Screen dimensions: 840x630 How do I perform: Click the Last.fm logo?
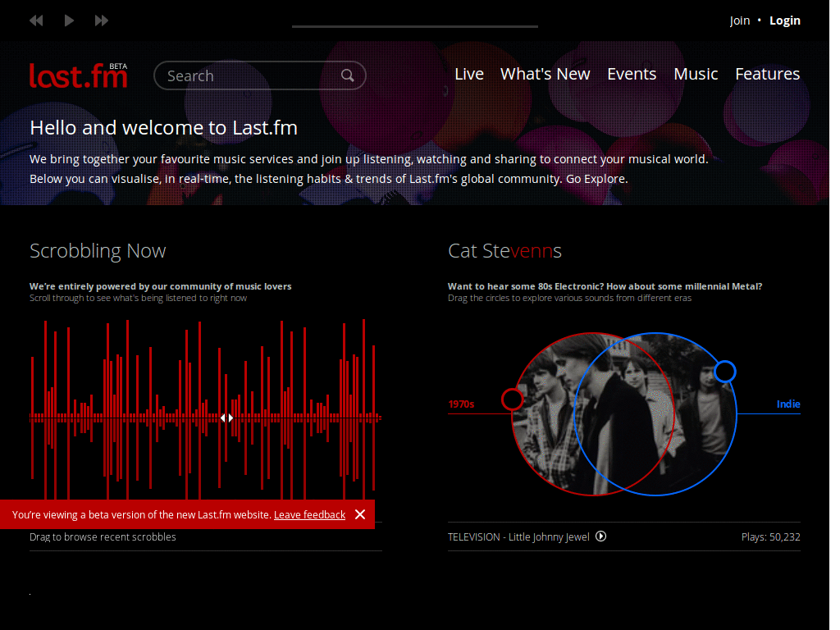(x=78, y=75)
